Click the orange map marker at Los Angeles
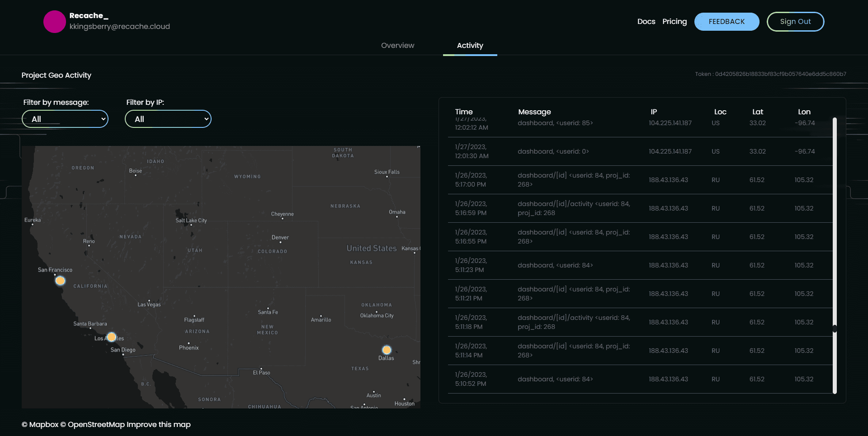Viewport: 868px width, 436px height. click(111, 337)
